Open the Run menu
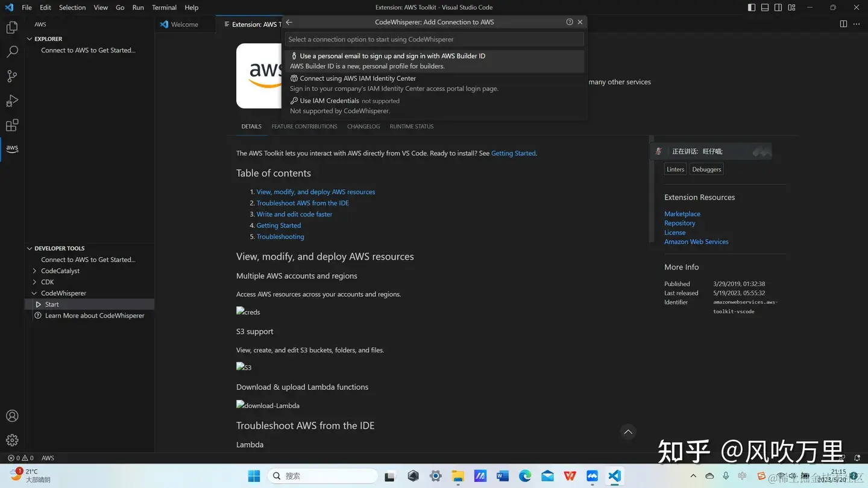 [138, 7]
